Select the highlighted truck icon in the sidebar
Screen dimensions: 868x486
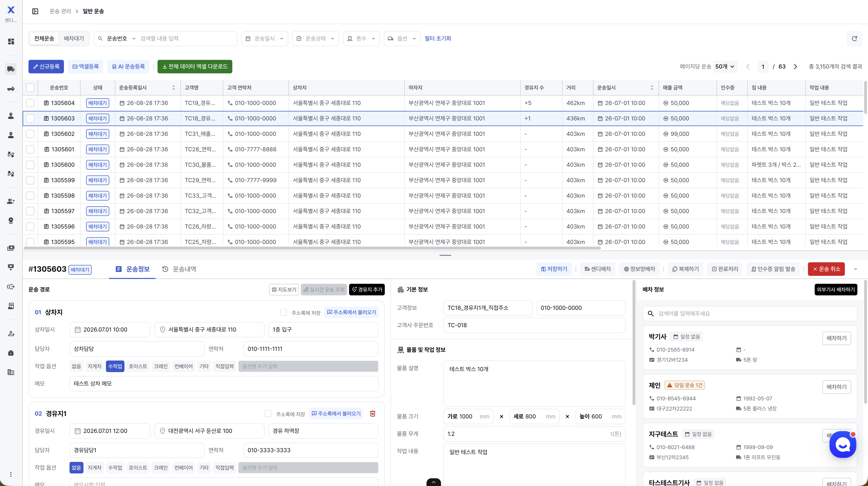tap(11, 69)
